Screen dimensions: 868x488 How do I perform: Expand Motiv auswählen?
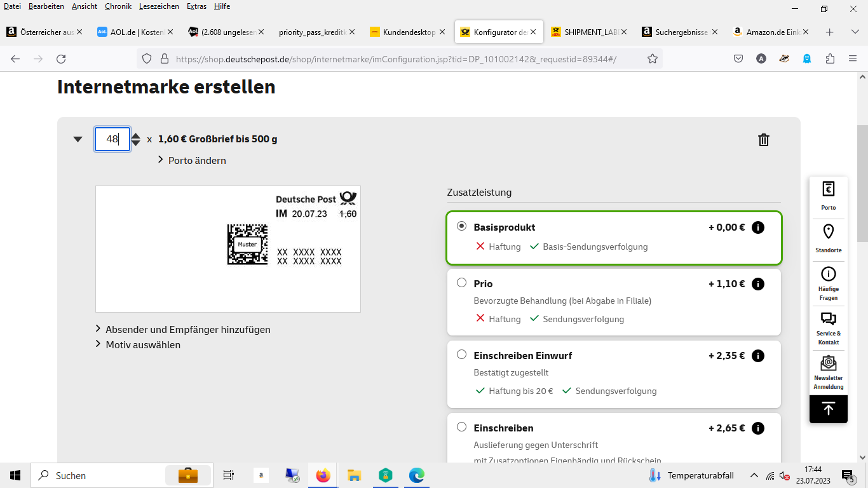(138, 344)
